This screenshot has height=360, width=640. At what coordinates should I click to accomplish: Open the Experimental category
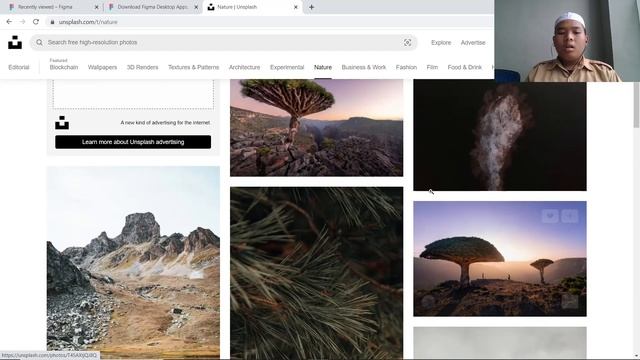pos(287,67)
